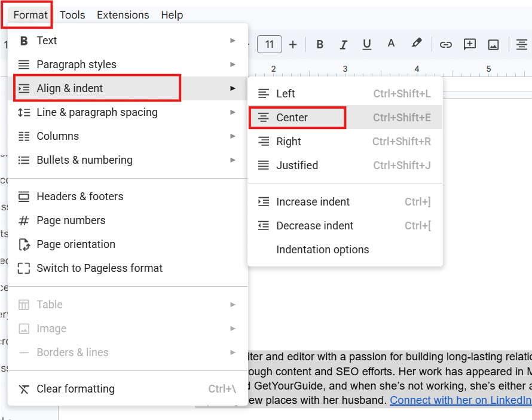Click the Italic toolbar icon
The image size is (532, 420).
tap(343, 44)
